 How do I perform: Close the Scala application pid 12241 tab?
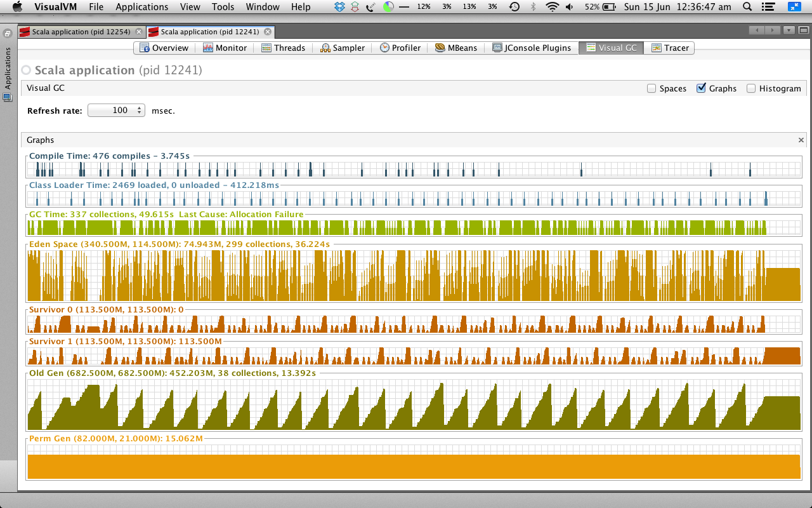pos(268,32)
